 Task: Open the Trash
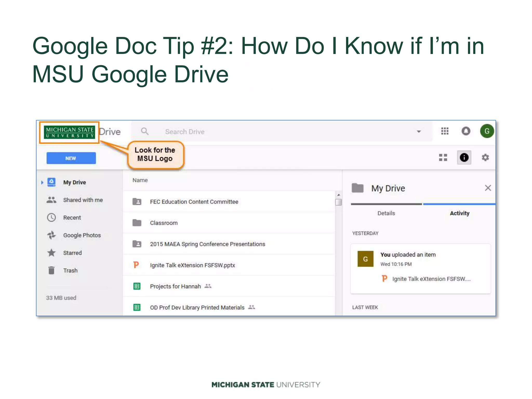coord(70,270)
